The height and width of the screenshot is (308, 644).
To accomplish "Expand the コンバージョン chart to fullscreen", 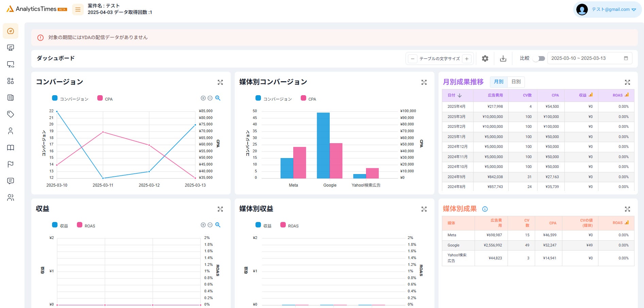I will coord(220,82).
